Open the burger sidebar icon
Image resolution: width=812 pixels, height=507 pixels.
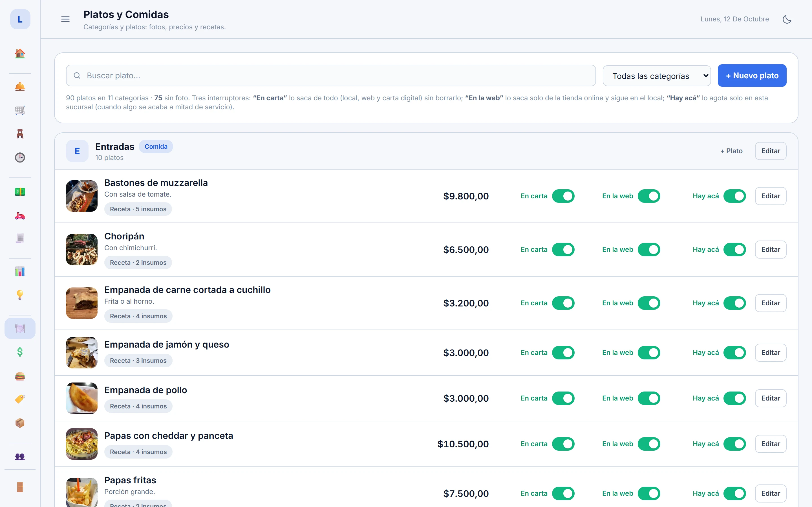[20, 376]
